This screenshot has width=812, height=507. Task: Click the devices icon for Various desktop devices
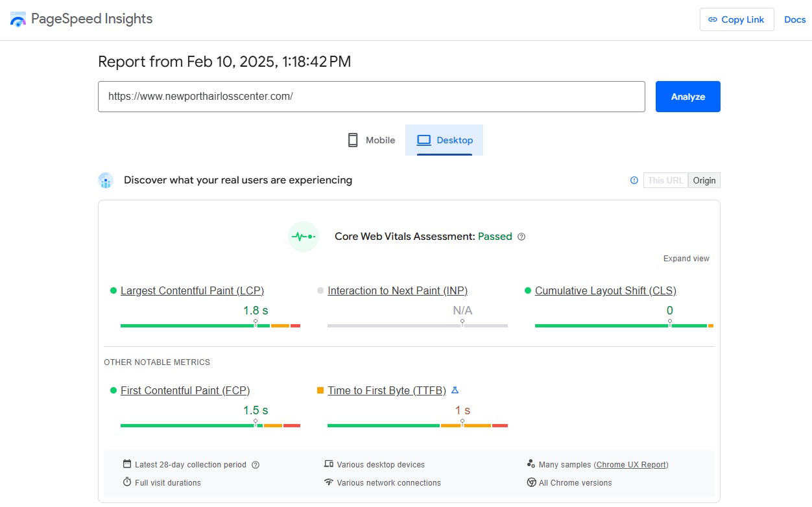(x=329, y=464)
